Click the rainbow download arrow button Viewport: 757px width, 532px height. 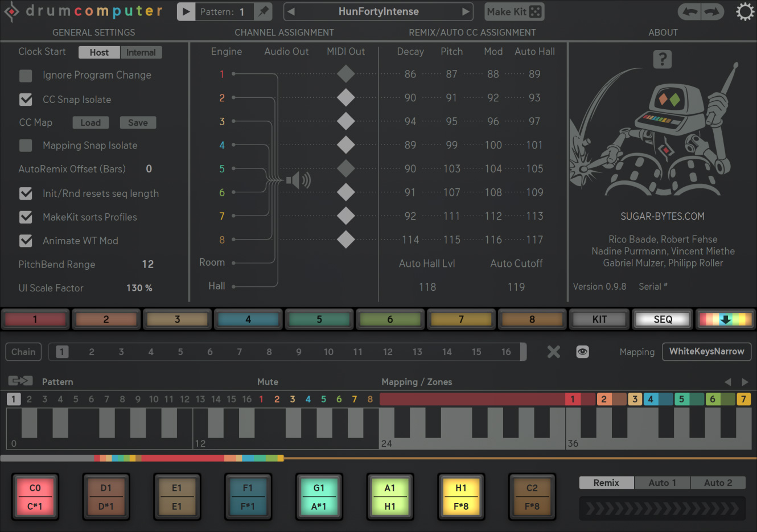click(725, 319)
